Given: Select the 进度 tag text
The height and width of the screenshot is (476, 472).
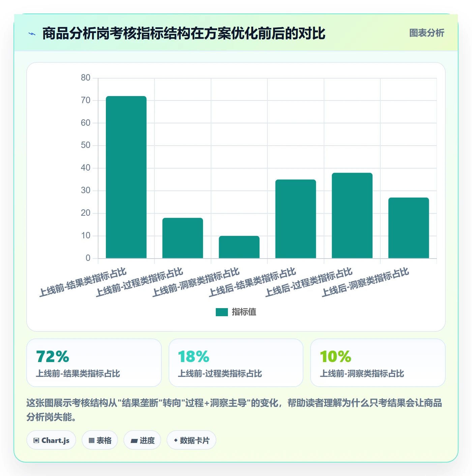Looking at the screenshot, I should [x=147, y=441].
